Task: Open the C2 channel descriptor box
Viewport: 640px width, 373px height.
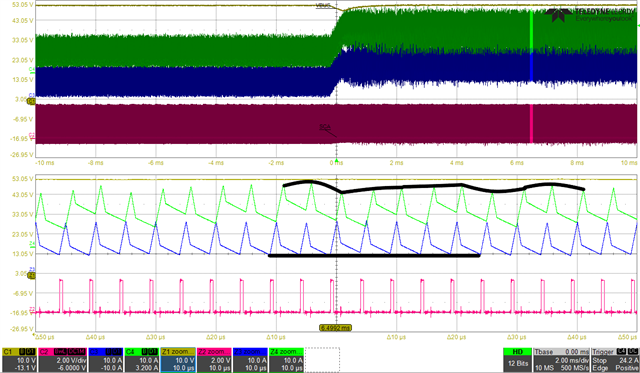Action: click(x=62, y=360)
